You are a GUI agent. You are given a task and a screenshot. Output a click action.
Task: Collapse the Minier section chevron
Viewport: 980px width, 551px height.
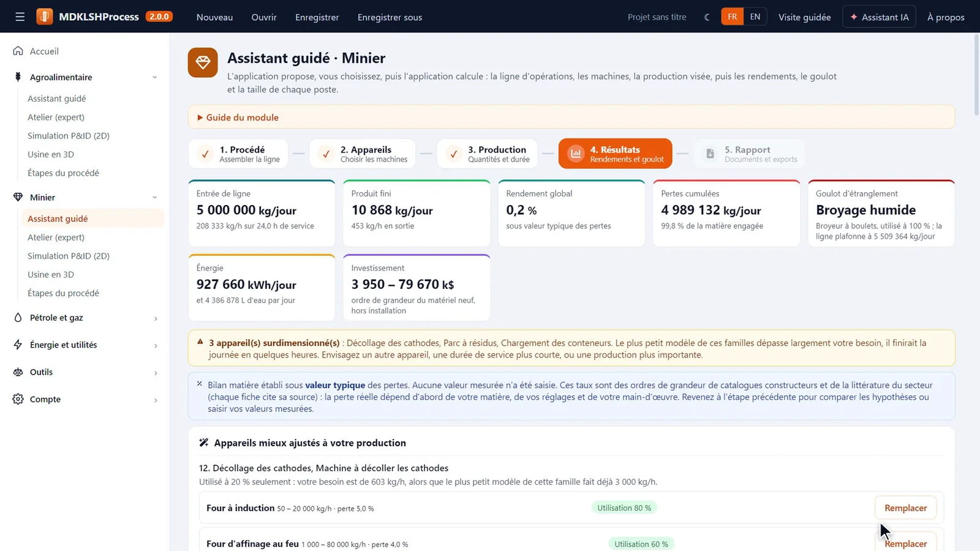pyautogui.click(x=155, y=197)
